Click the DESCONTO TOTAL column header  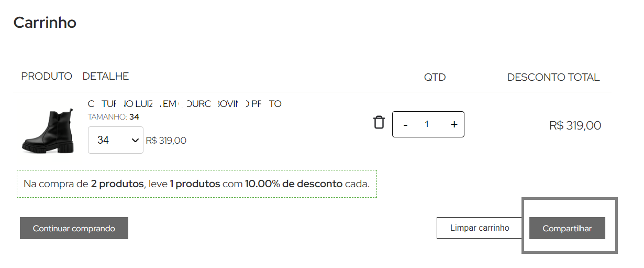553,77
